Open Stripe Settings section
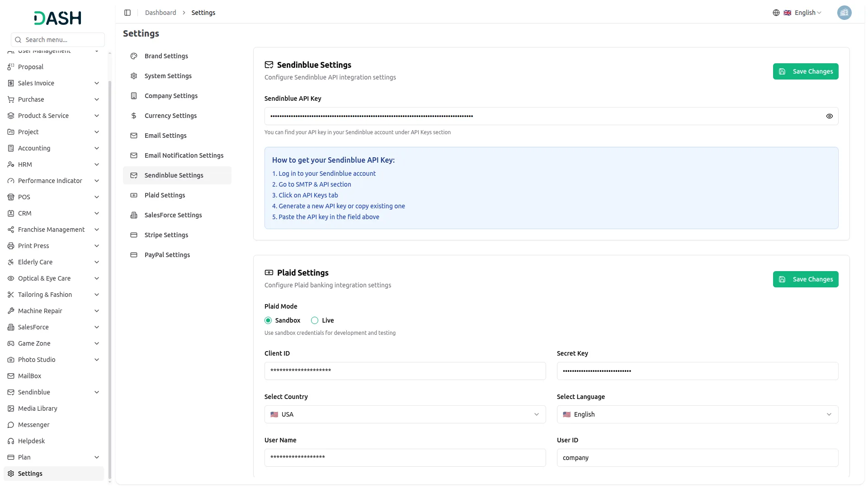Screen dimensions: 868x488 pos(166,235)
